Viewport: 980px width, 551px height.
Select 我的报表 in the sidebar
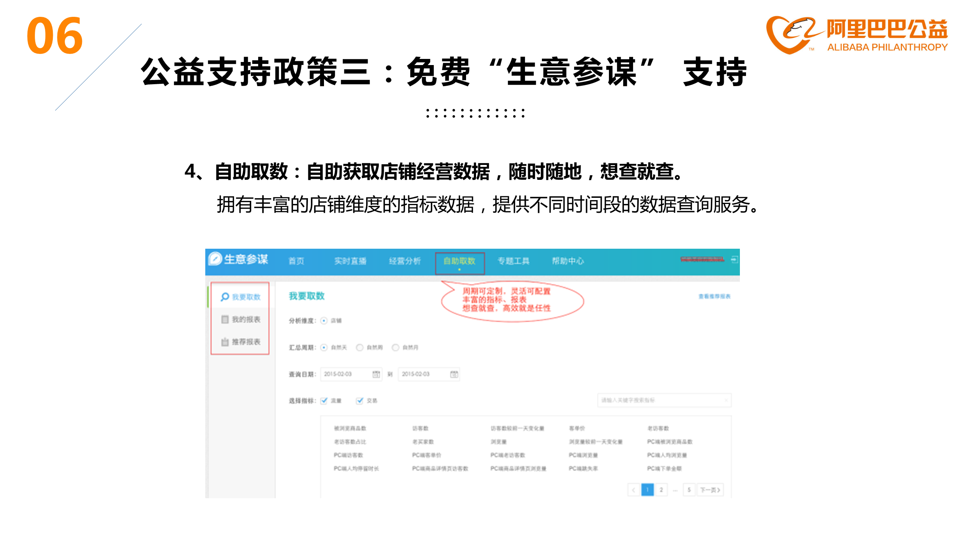pos(246,320)
